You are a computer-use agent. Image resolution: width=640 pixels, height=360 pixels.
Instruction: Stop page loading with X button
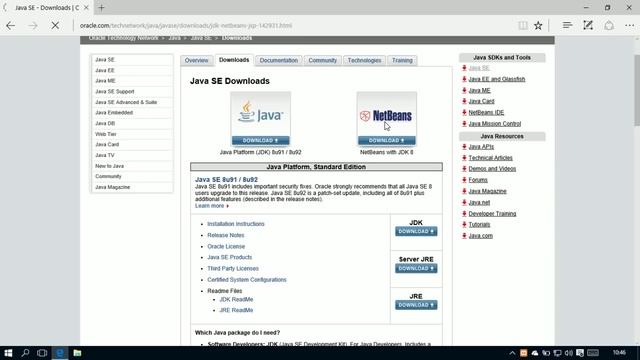click(55, 25)
